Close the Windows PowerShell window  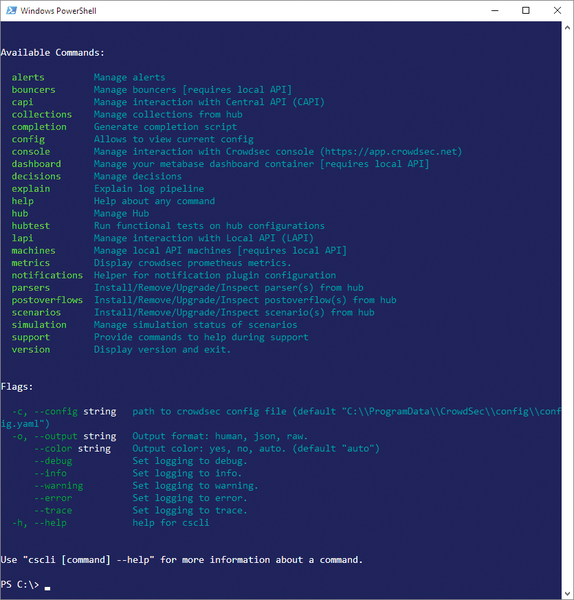coord(557,10)
